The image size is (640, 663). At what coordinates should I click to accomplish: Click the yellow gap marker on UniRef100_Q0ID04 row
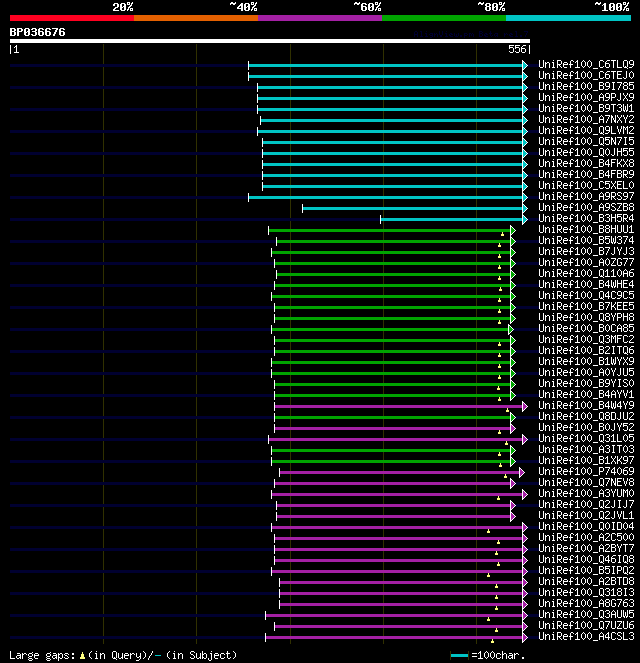point(488,531)
